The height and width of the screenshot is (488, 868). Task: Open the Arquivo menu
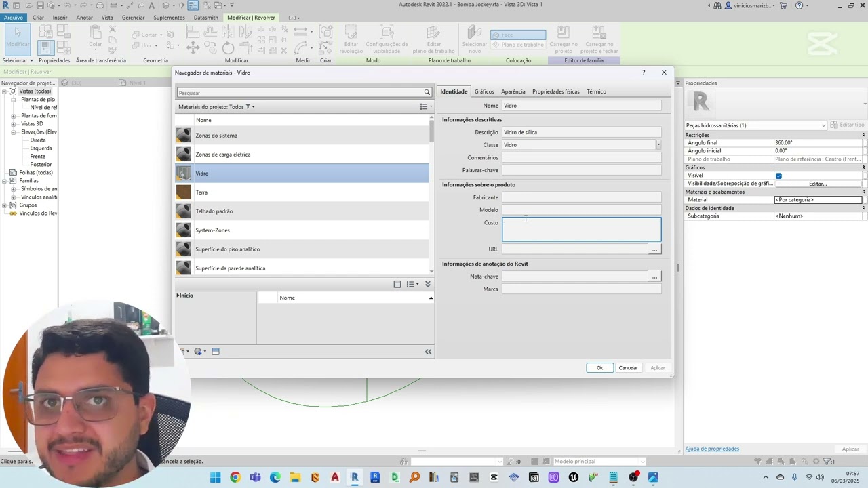[x=13, y=18]
